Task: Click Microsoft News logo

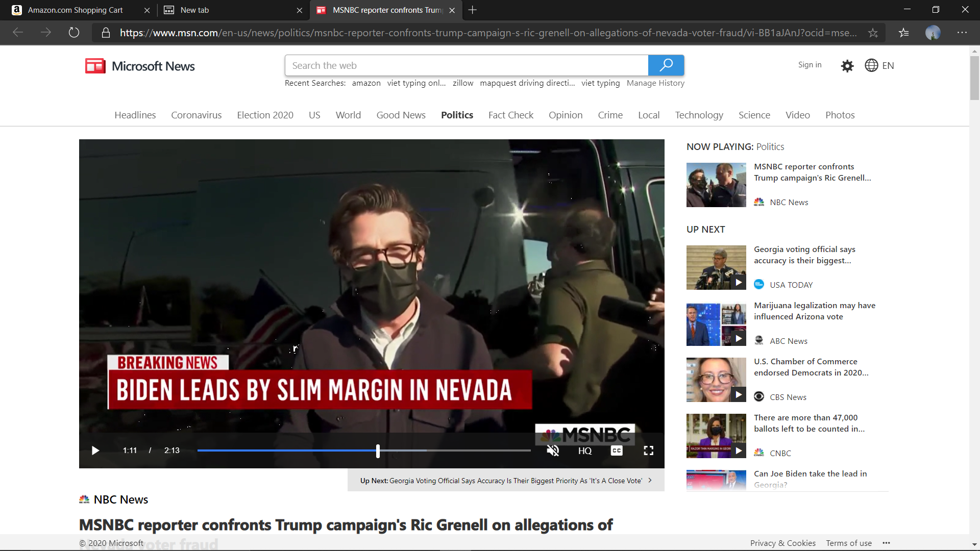Action: coord(140,66)
